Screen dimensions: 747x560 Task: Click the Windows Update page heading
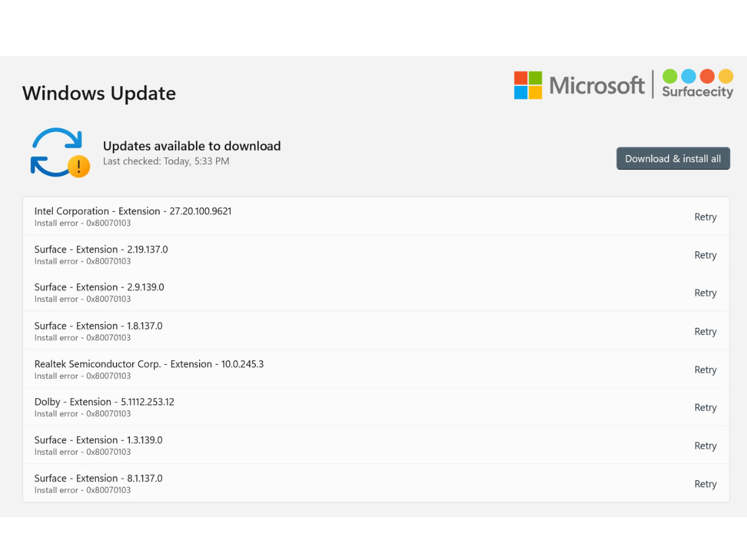(x=99, y=93)
